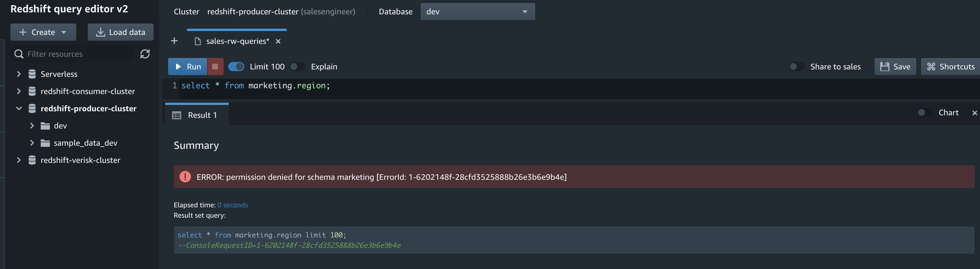The height and width of the screenshot is (269, 980).
Task: Click the redshift-producer-cluster database icon
Action: pos(32,108)
